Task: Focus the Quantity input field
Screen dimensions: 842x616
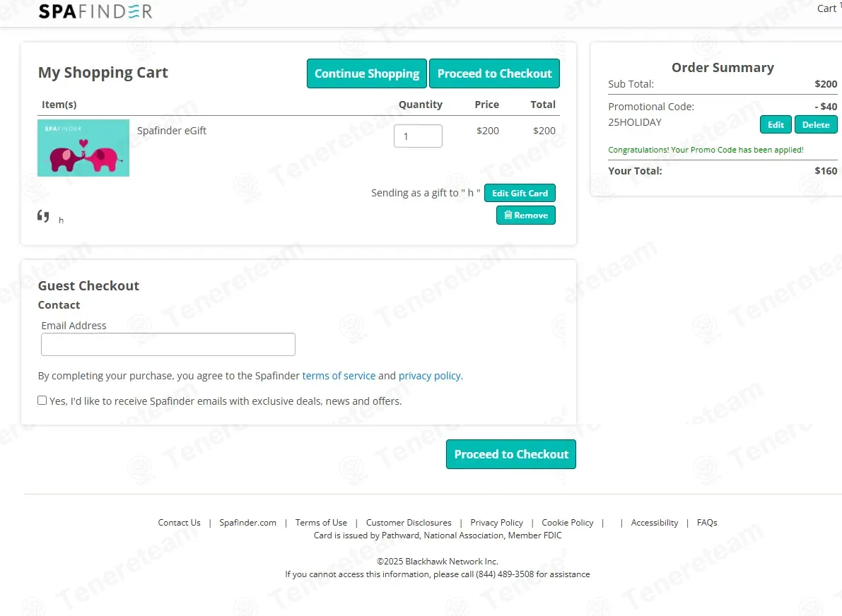Action: [418, 136]
